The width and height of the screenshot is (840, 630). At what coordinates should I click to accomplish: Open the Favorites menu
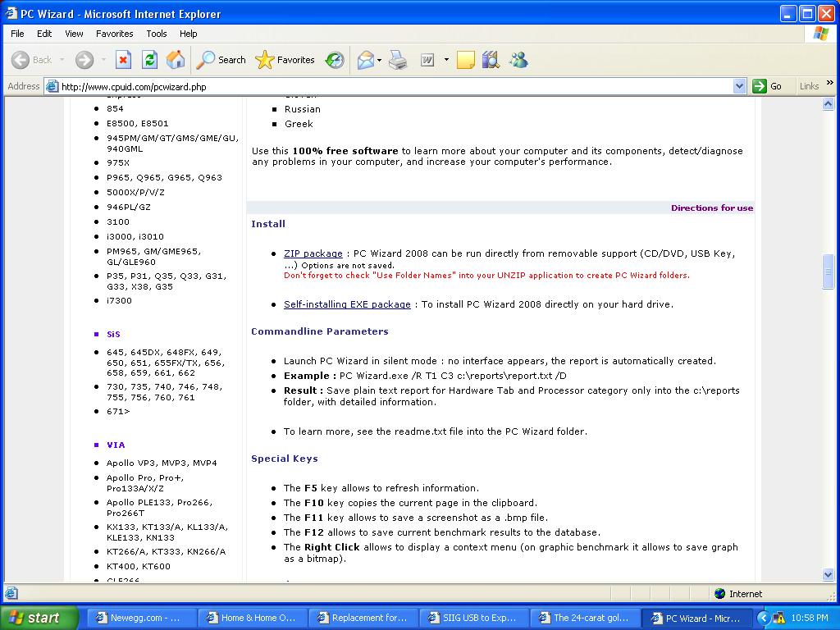pos(115,33)
